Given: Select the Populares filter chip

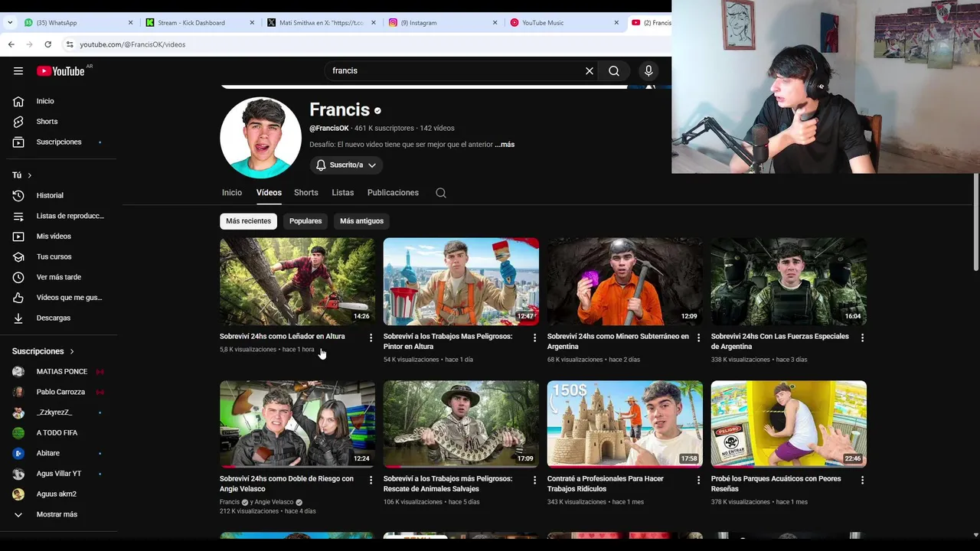Looking at the screenshot, I should 305,221.
